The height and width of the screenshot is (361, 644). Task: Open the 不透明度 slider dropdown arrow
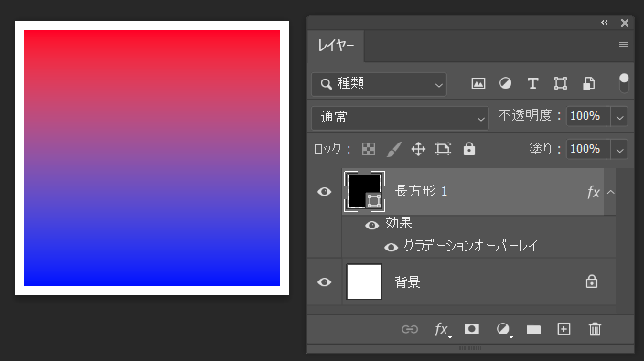tap(619, 118)
